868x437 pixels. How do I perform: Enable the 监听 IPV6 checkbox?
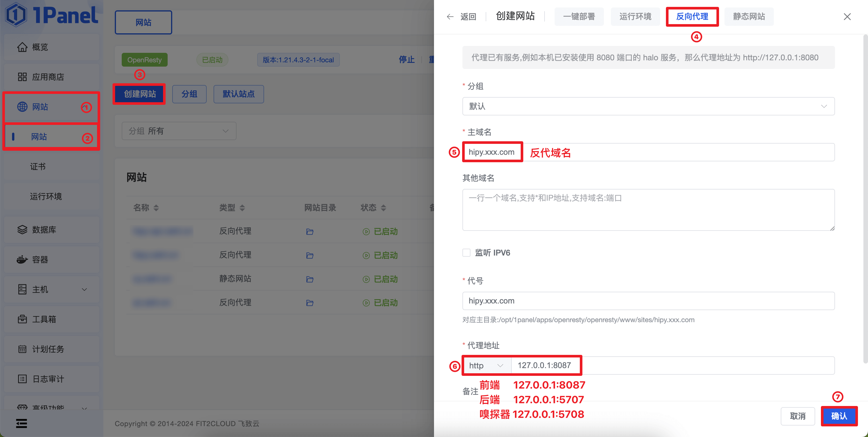[x=466, y=253]
